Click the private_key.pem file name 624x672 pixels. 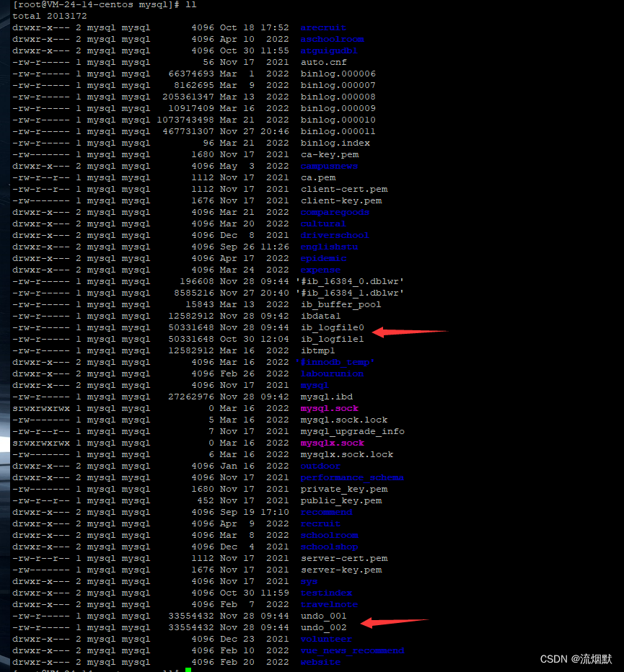pos(344,490)
